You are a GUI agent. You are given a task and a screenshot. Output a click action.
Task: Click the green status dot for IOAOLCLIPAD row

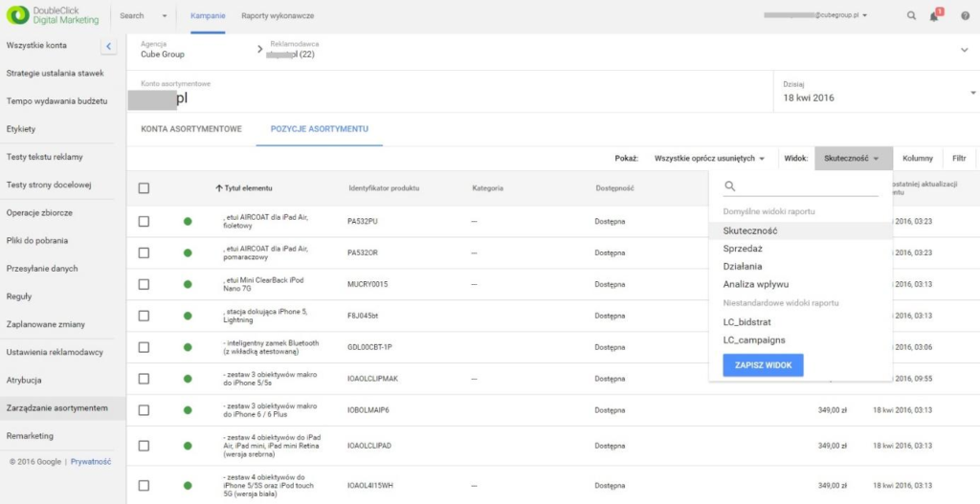click(x=188, y=446)
